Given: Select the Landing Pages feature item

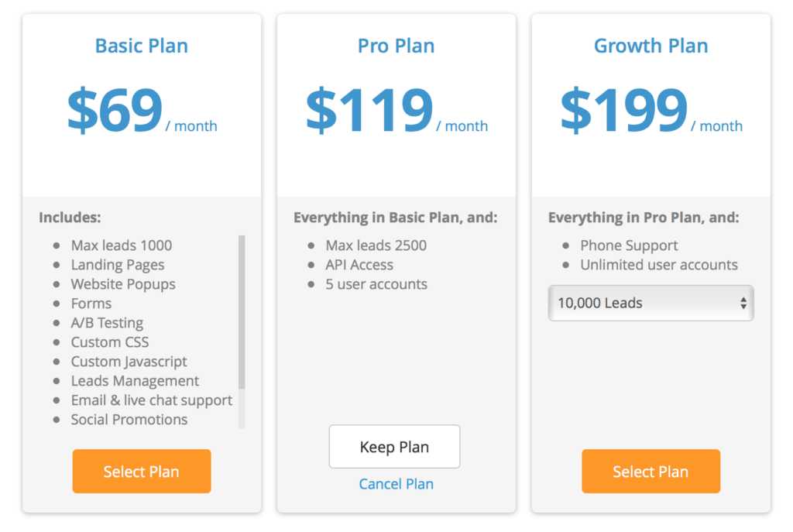Looking at the screenshot, I should pos(118,265).
